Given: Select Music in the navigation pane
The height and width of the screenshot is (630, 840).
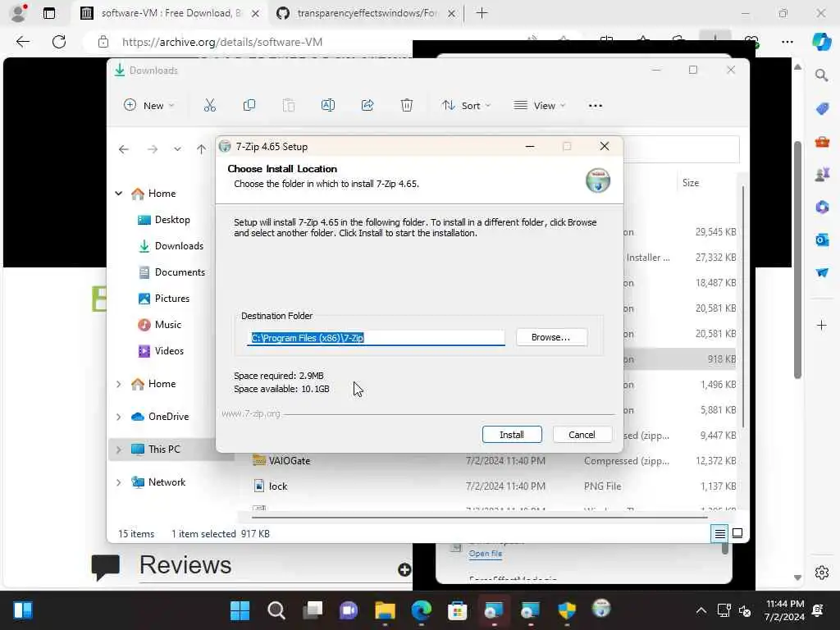Looking at the screenshot, I should coord(167,325).
